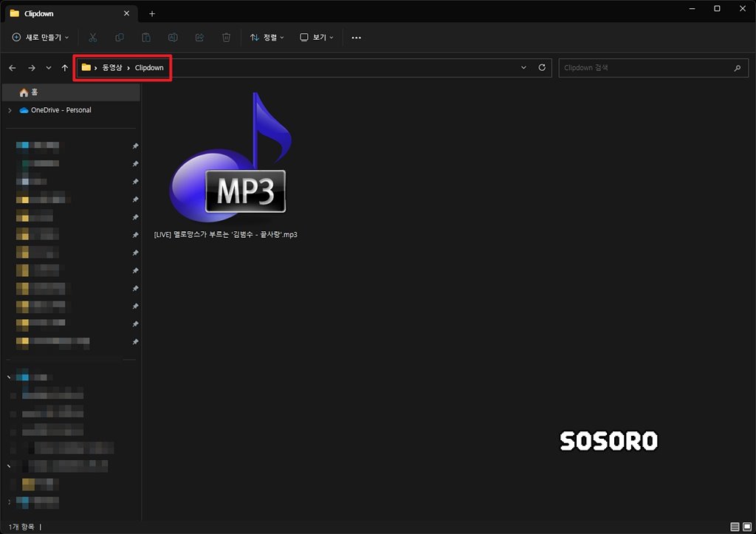Switch to large thumbnails view icon
Viewport: 756px width, 534px height.
747,527
